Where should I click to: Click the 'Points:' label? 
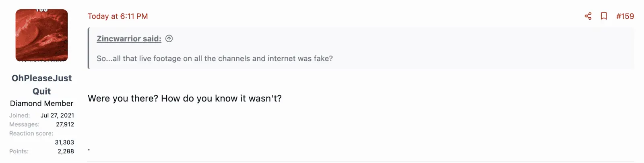click(19, 151)
